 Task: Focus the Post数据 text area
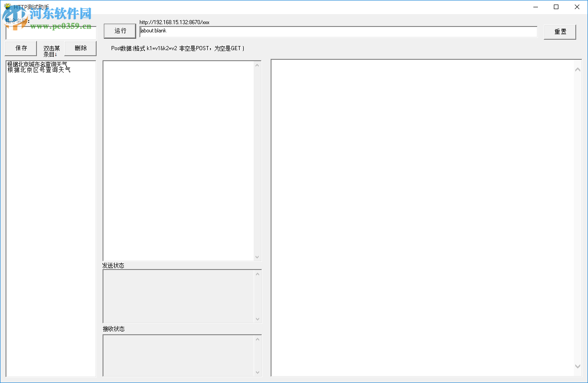pyautogui.click(x=179, y=160)
